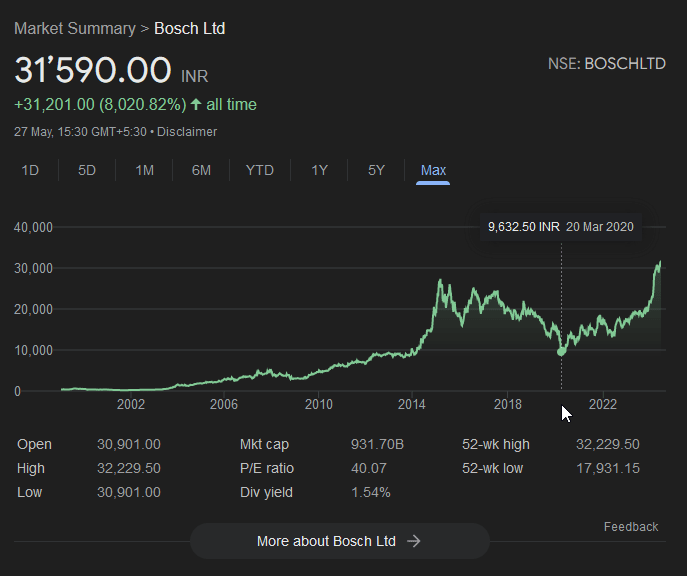Open More about Bosch Ltd
Screen dimensions: 687x576
point(326,541)
